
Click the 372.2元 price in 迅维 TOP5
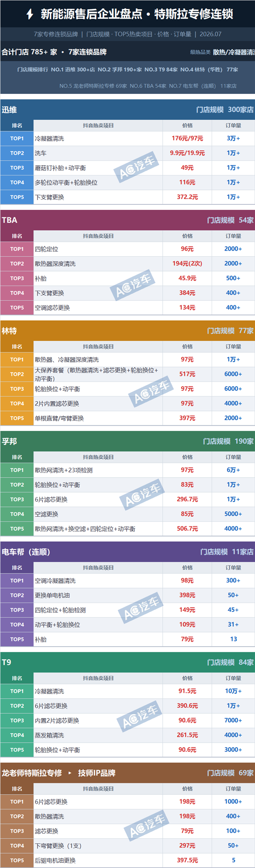(x=187, y=197)
